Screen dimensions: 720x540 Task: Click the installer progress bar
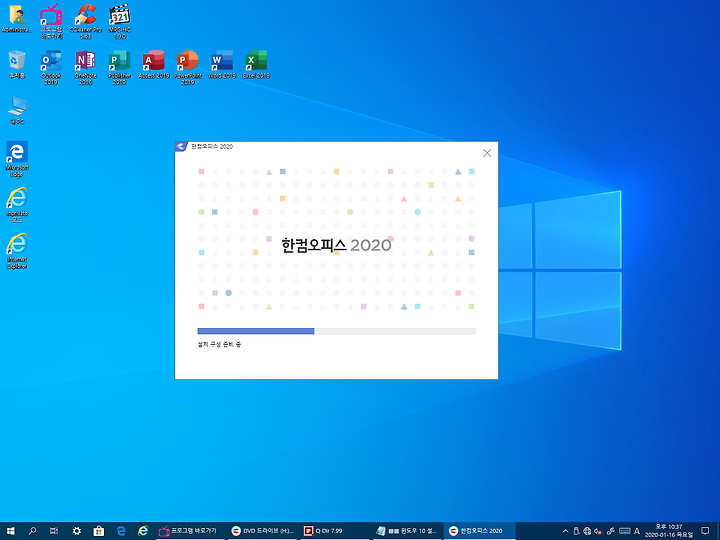(x=337, y=331)
